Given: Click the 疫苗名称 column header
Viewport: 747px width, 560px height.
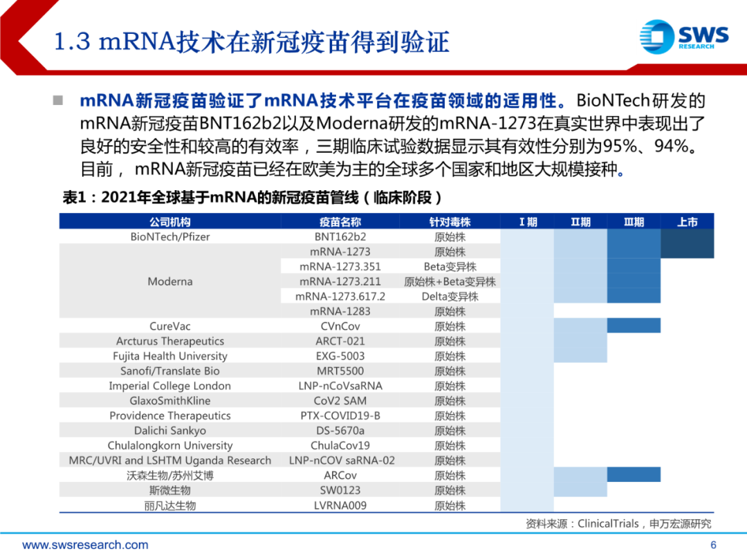Looking at the screenshot, I should tap(340, 222).
